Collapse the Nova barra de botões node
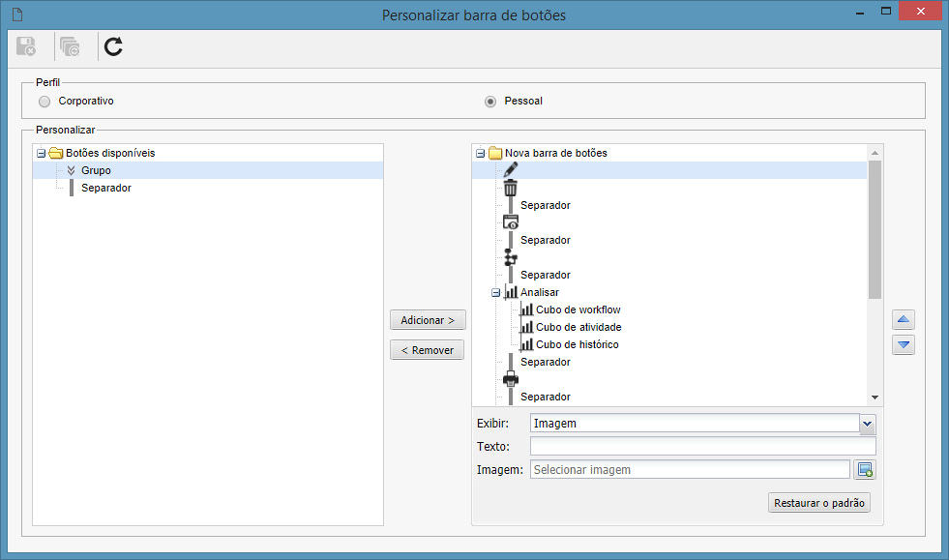The width and height of the screenshot is (949, 560). (x=481, y=153)
